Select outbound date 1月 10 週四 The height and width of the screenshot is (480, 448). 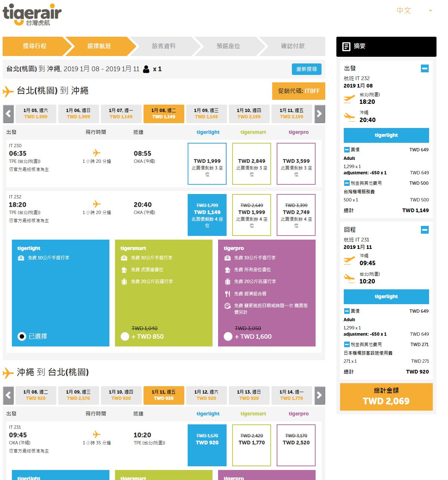point(249,114)
